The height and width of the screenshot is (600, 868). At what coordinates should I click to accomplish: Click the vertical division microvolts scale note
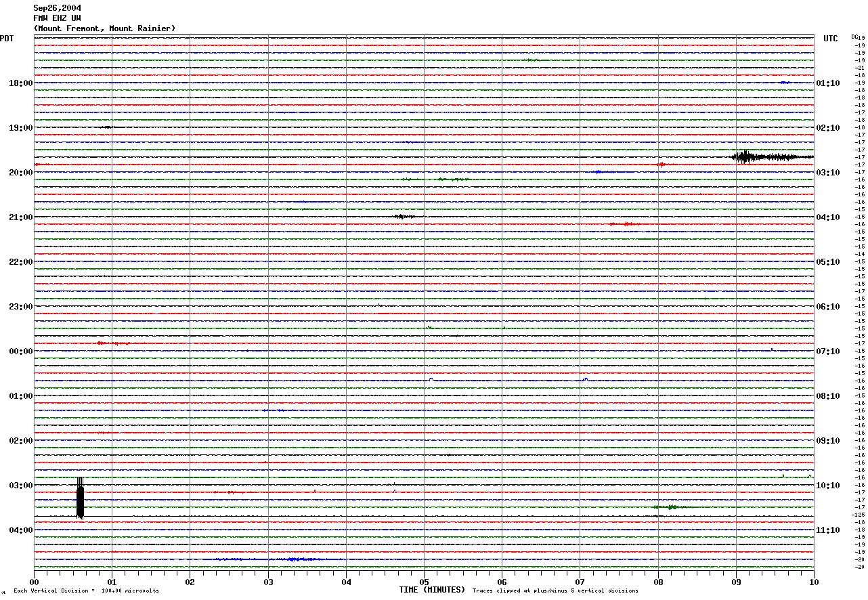point(86,591)
